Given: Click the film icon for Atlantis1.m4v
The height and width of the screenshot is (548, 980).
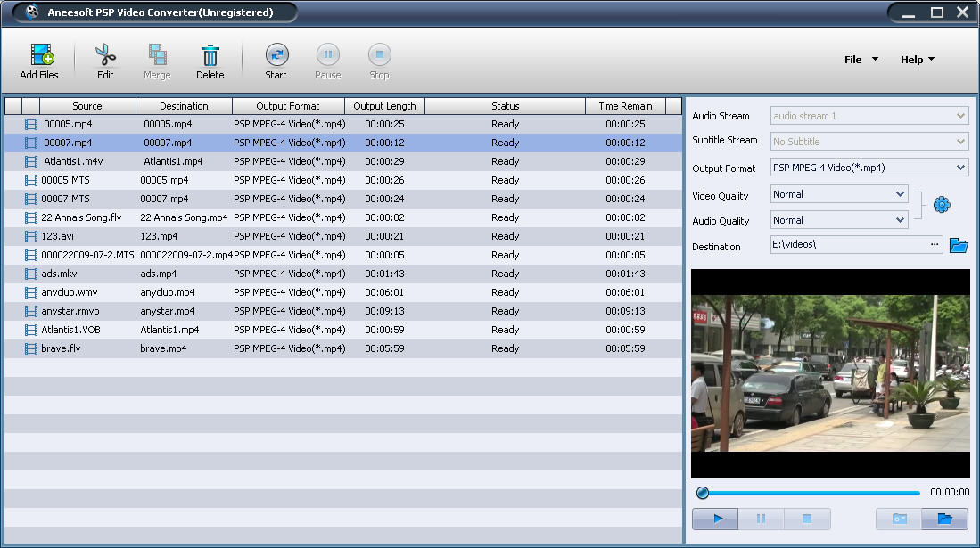Looking at the screenshot, I should tap(30, 162).
